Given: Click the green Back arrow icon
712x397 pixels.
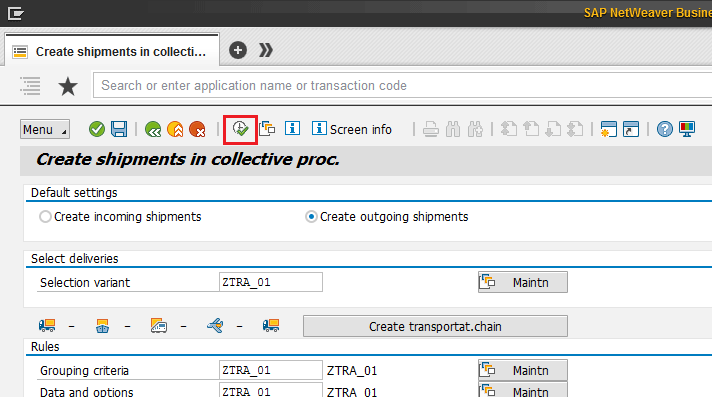Looking at the screenshot, I should click(153, 129).
